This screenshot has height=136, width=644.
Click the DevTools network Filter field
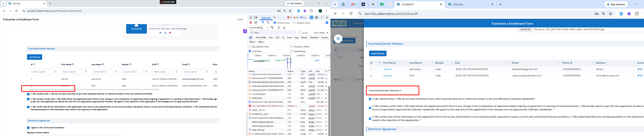(272, 33)
